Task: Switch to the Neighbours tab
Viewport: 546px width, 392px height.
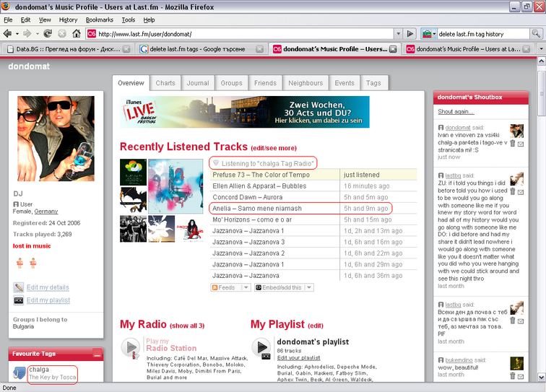Action: click(305, 83)
